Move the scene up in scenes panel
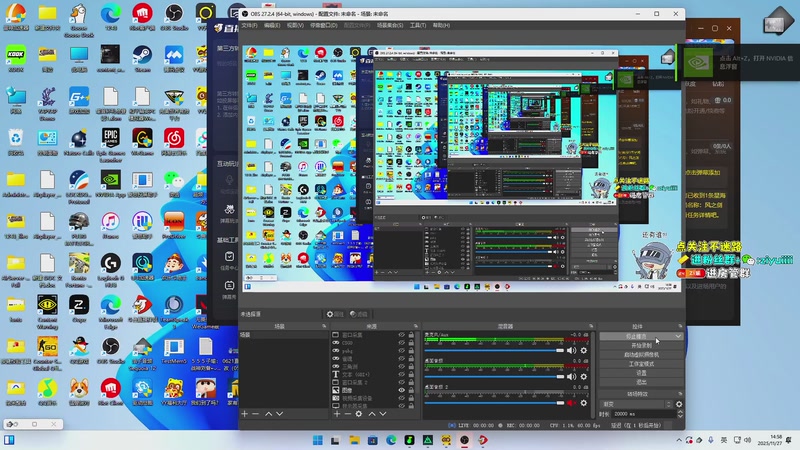This screenshot has width=800, height=450. click(268, 414)
